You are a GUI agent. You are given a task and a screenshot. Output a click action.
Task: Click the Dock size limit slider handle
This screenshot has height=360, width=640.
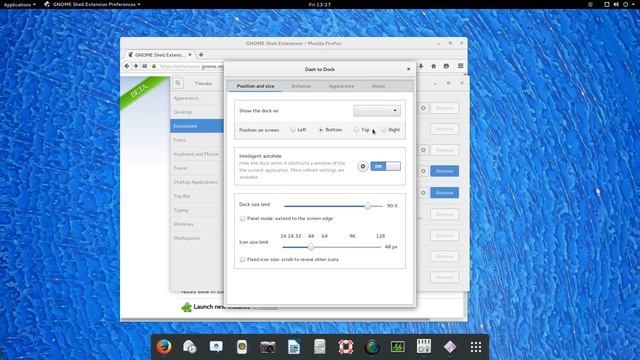coord(367,206)
